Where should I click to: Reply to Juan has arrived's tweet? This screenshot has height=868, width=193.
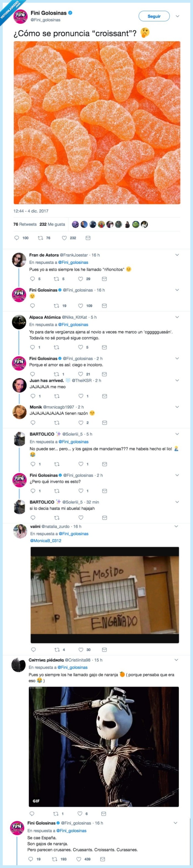click(33, 396)
